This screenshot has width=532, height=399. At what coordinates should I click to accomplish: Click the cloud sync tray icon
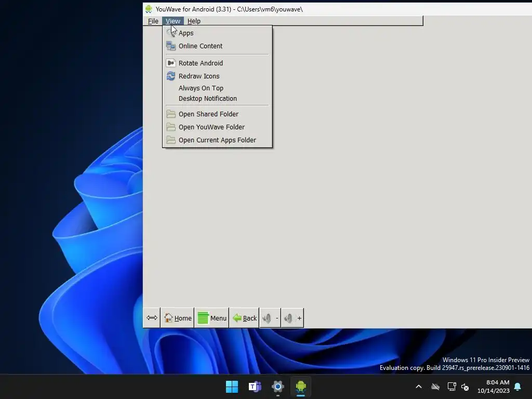[x=435, y=387]
